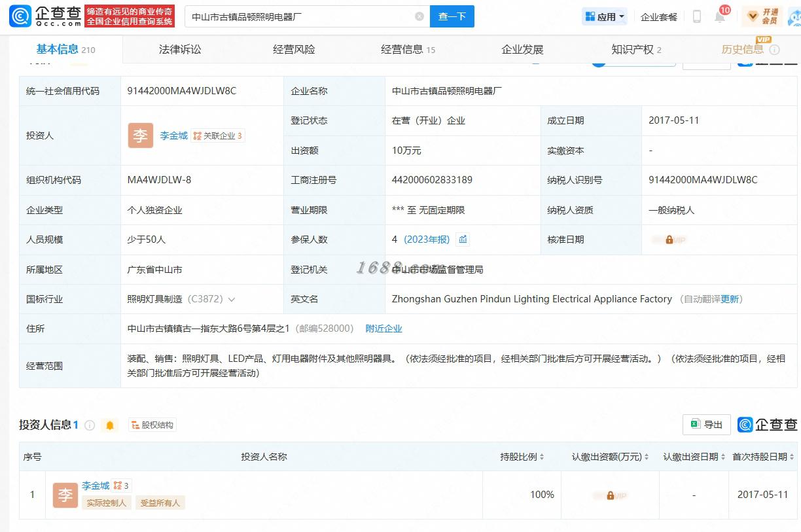Click the 100% shareholding value

click(x=542, y=495)
